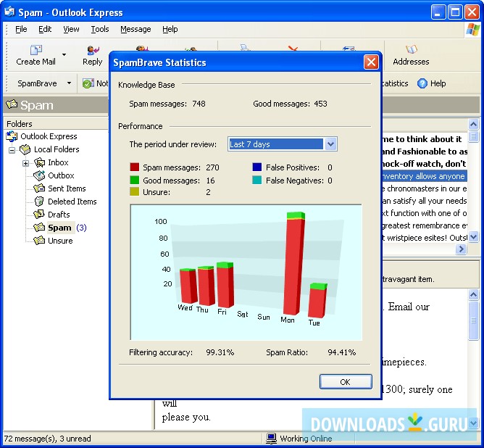Click the Spam Ratio 94.41% value

tap(342, 352)
